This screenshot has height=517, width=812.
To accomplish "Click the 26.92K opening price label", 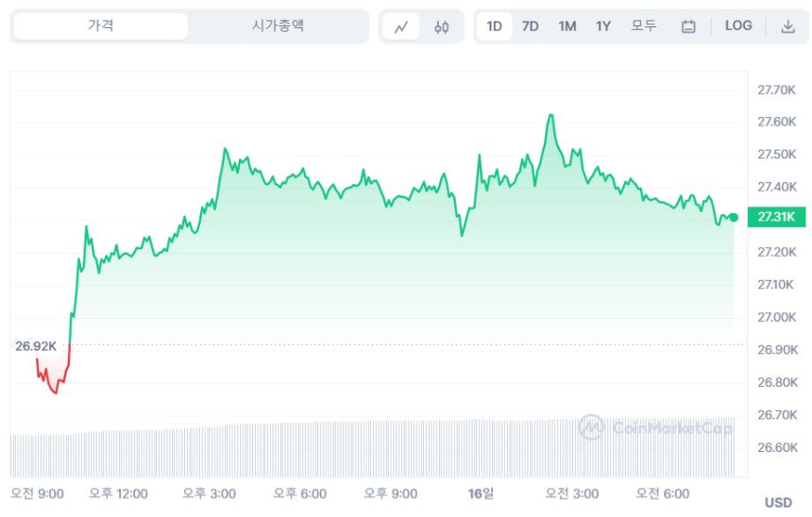I will [x=36, y=346].
